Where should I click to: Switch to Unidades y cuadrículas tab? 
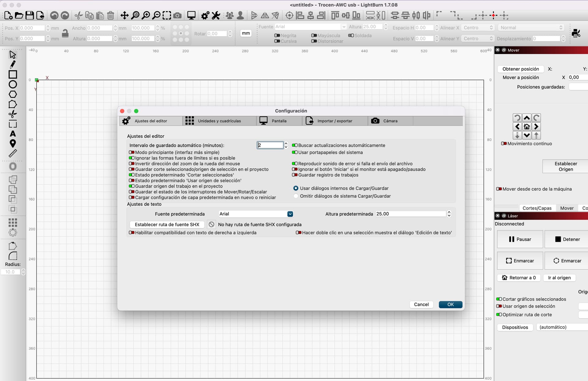220,121
